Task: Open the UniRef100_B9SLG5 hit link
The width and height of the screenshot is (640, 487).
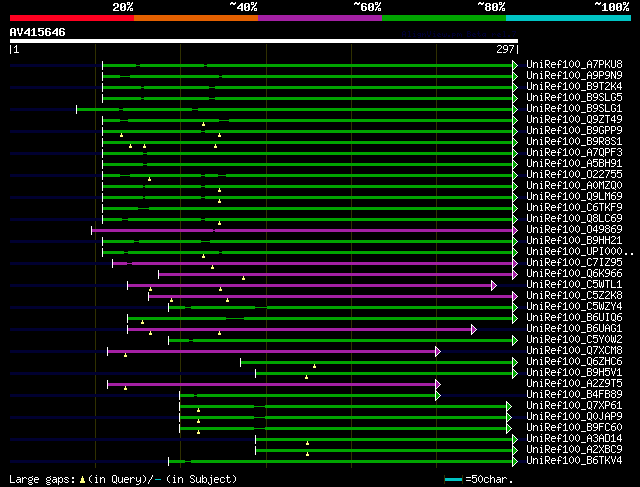Action: (574, 98)
